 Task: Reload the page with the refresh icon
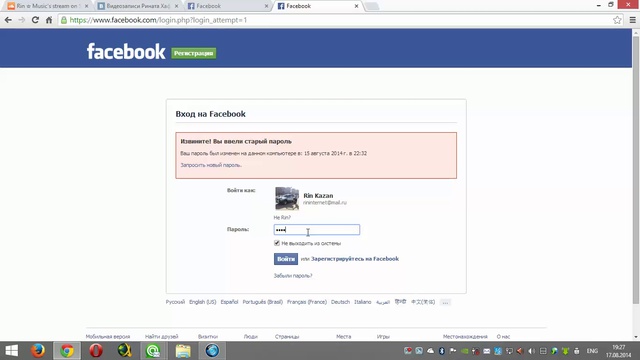point(36,20)
